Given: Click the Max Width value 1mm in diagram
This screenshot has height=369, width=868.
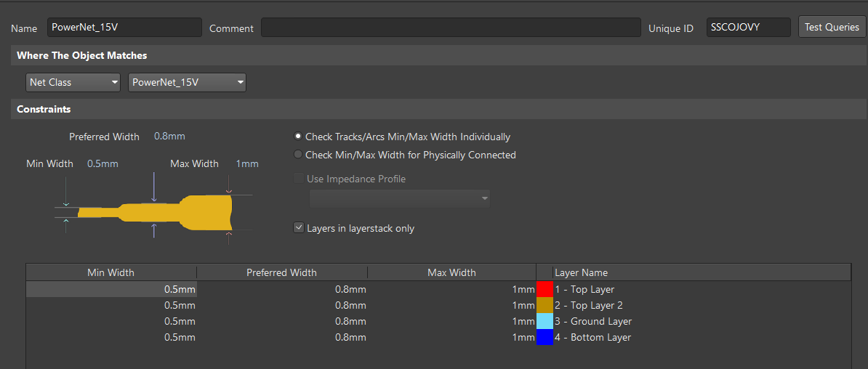Looking at the screenshot, I should point(247,164).
